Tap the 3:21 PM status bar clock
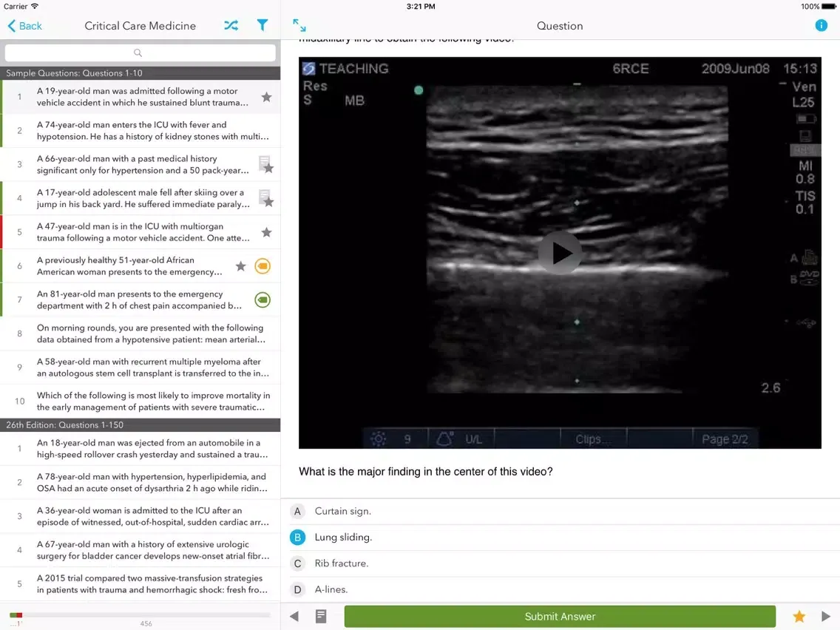This screenshot has height=630, width=840. coord(421,7)
